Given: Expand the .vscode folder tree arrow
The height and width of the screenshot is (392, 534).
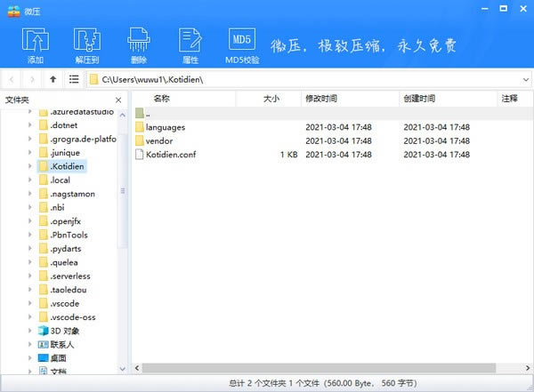Looking at the screenshot, I should click(x=31, y=304).
